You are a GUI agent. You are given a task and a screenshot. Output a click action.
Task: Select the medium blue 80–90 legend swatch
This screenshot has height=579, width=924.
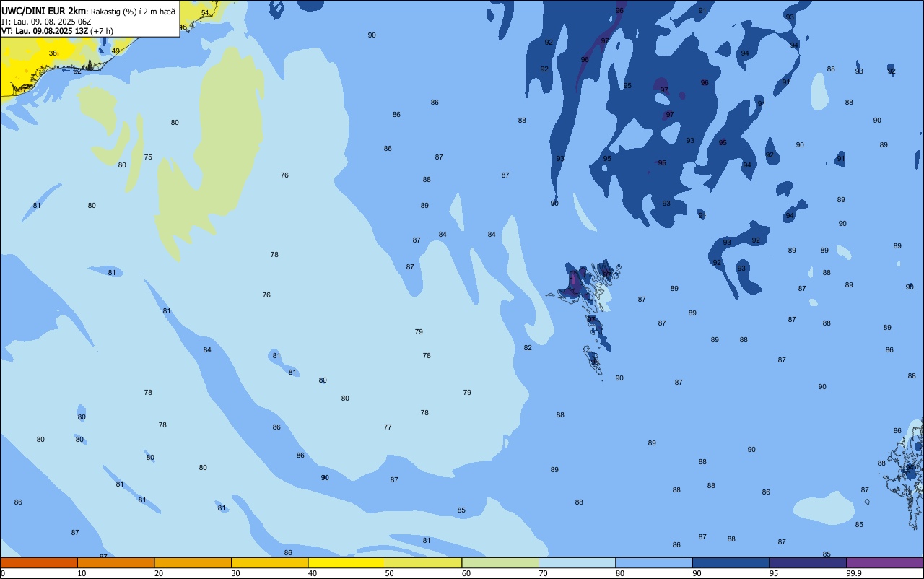tap(654, 562)
